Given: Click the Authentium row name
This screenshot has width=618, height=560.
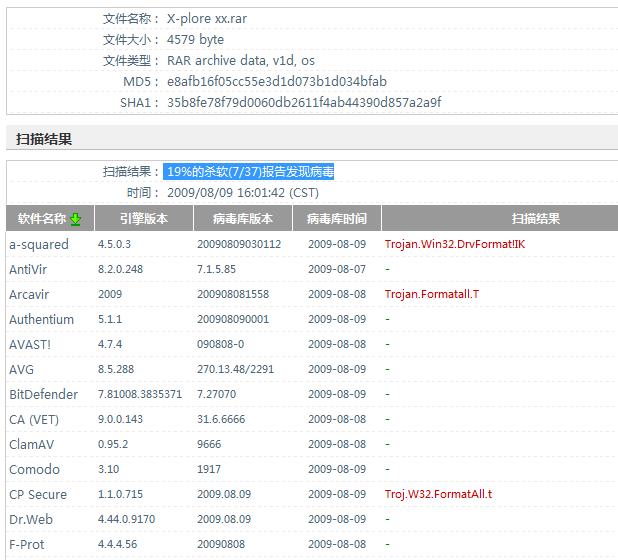Looking at the screenshot, I should coord(41,319).
